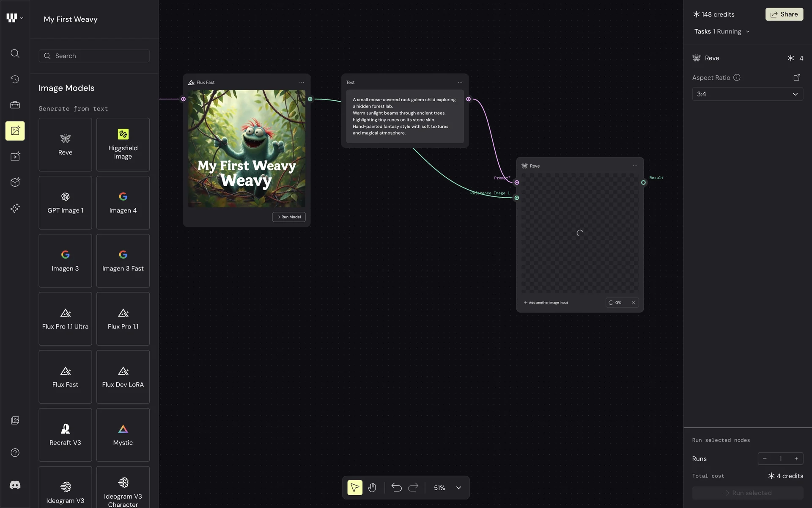The height and width of the screenshot is (508, 812).
Task: Activate the pointer selection tool
Action: [x=355, y=488]
